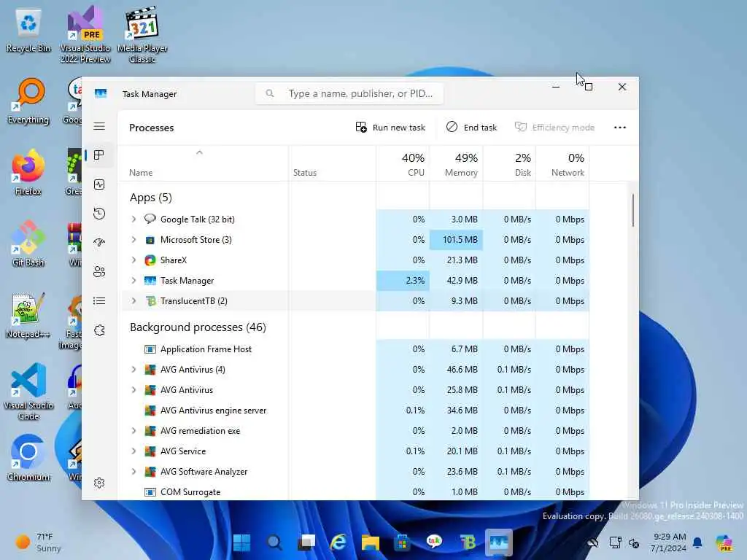Open Notepad++ desktop shortcut
This screenshot has height=560, width=747.
tap(28, 315)
